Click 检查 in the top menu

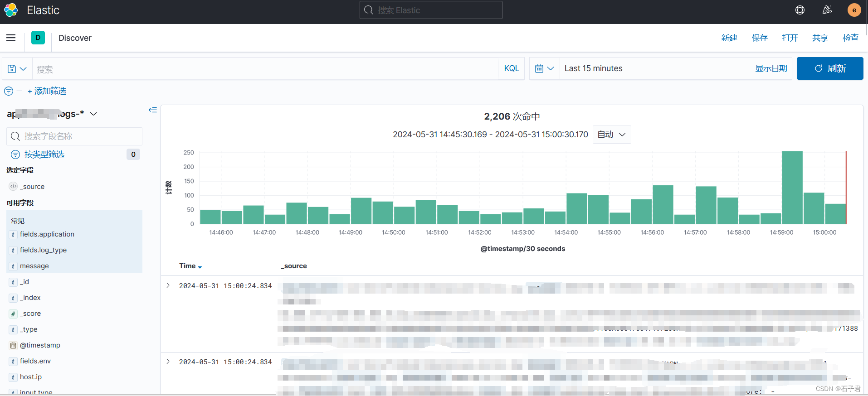tap(851, 38)
